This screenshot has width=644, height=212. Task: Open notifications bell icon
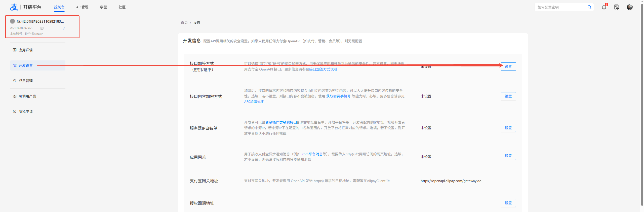tap(604, 7)
